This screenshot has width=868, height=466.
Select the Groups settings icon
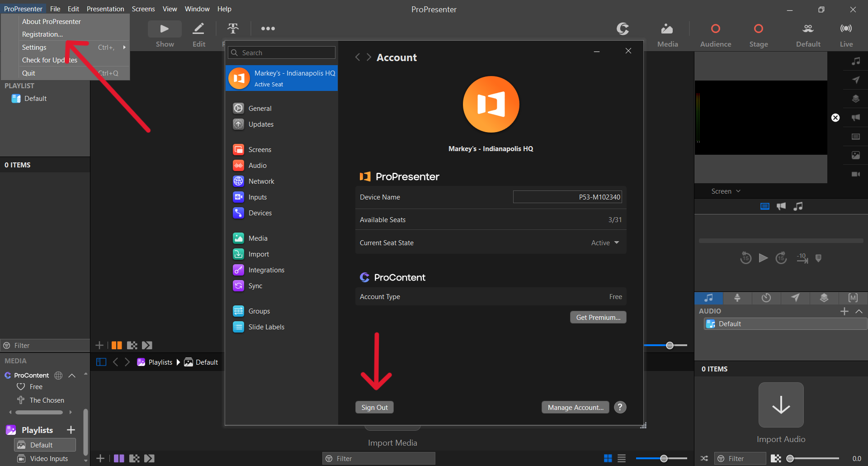pyautogui.click(x=238, y=311)
